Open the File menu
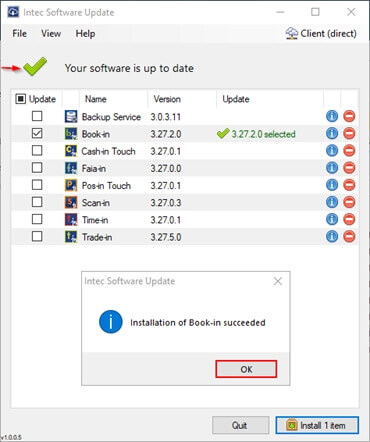The image size is (370, 442). click(20, 33)
